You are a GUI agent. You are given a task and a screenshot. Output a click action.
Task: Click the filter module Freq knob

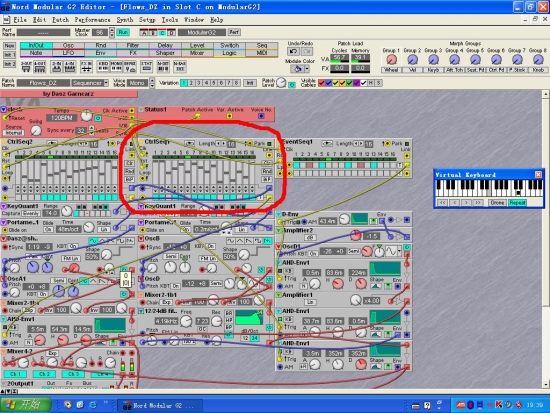pos(186,320)
